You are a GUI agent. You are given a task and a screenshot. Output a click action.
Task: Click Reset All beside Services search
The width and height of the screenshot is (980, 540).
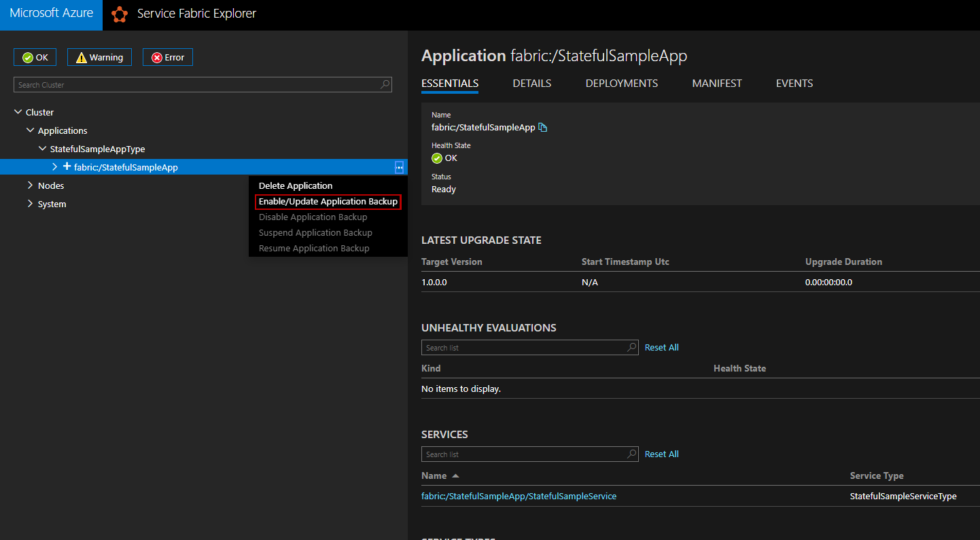(661, 454)
